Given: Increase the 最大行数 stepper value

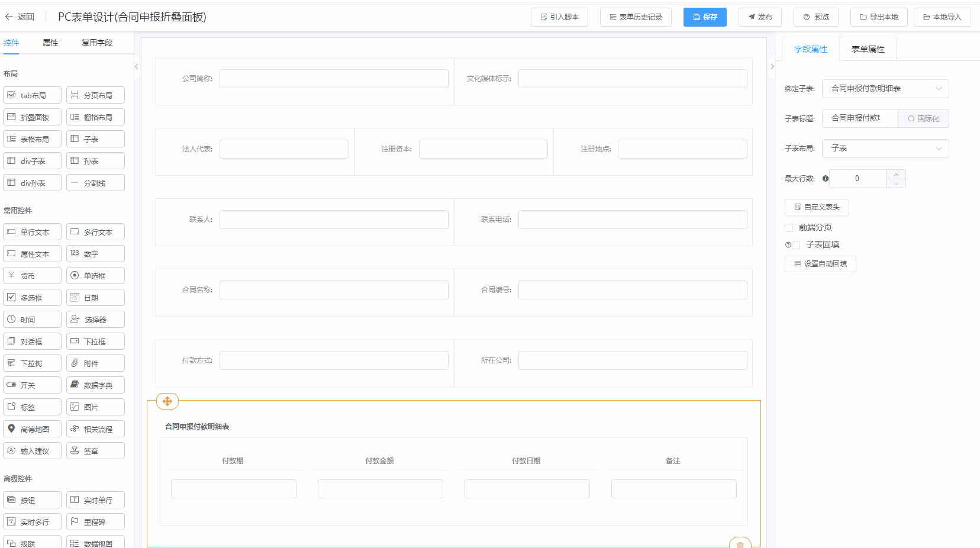Looking at the screenshot, I should 896,175.
